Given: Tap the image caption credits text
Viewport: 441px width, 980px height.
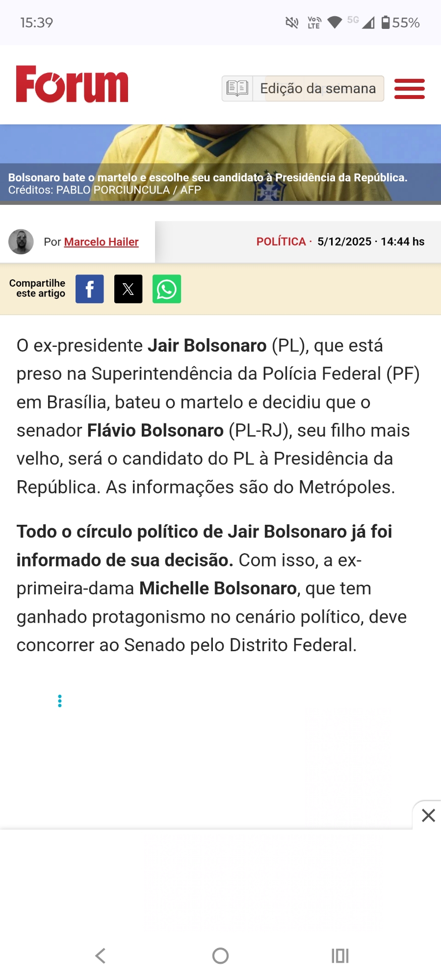Looking at the screenshot, I should (104, 190).
